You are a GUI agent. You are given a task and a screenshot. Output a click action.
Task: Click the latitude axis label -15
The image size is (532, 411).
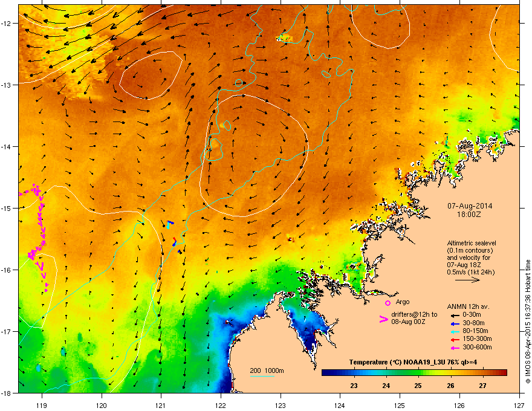(x=7, y=208)
